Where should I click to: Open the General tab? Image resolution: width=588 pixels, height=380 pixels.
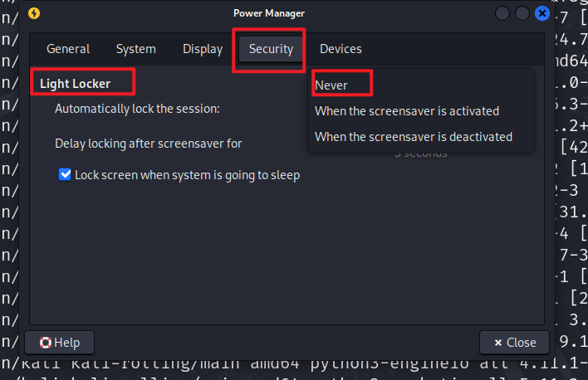point(68,49)
